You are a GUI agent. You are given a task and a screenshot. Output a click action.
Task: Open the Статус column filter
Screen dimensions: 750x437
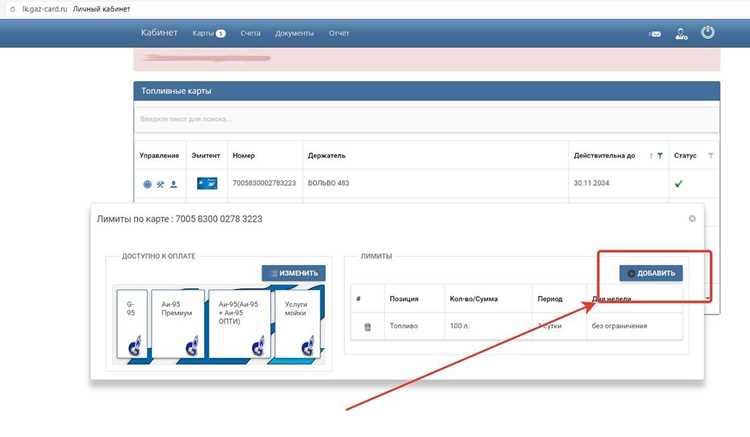click(x=710, y=155)
